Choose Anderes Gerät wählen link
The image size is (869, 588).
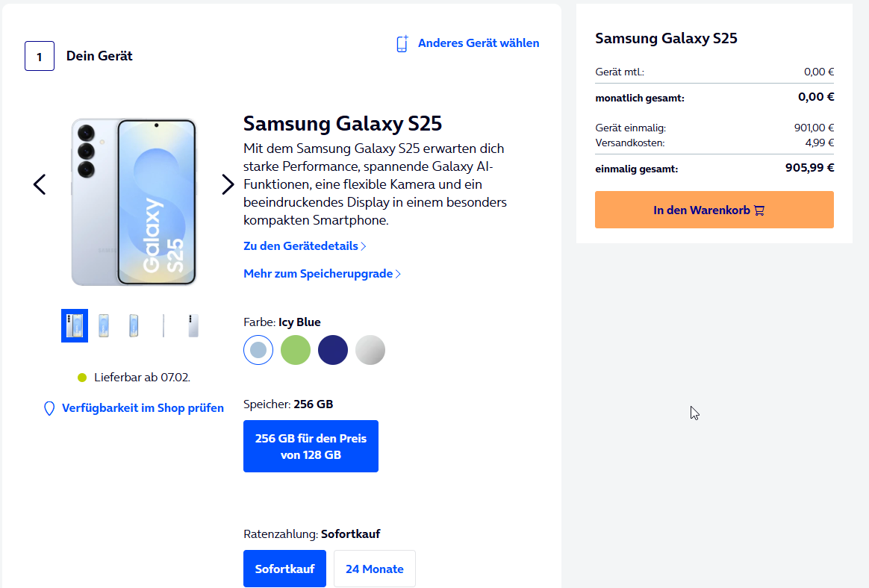coord(478,43)
